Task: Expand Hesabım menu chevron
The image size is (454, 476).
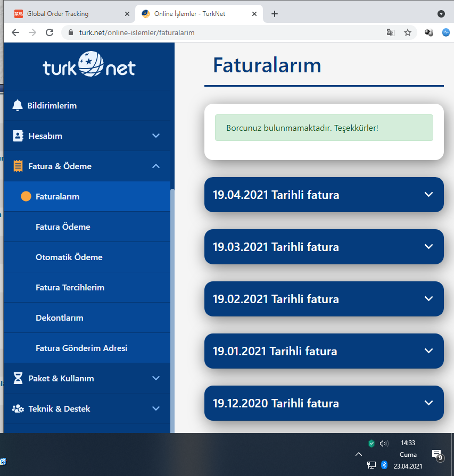Action: click(x=156, y=136)
